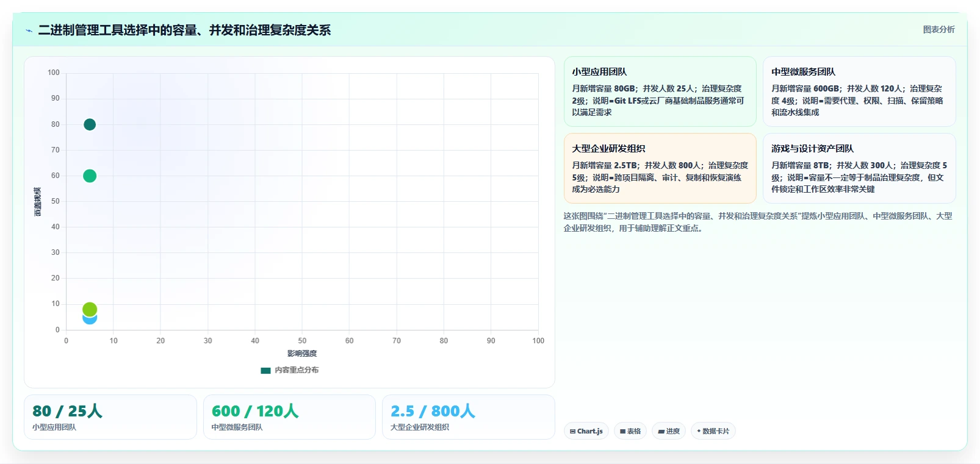
Task: Click the 月新增容量 600GB description text
Action: (x=857, y=101)
